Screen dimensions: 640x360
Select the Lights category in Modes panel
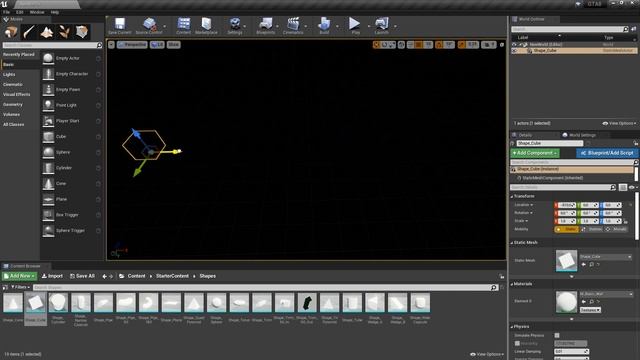pyautogui.click(x=9, y=75)
